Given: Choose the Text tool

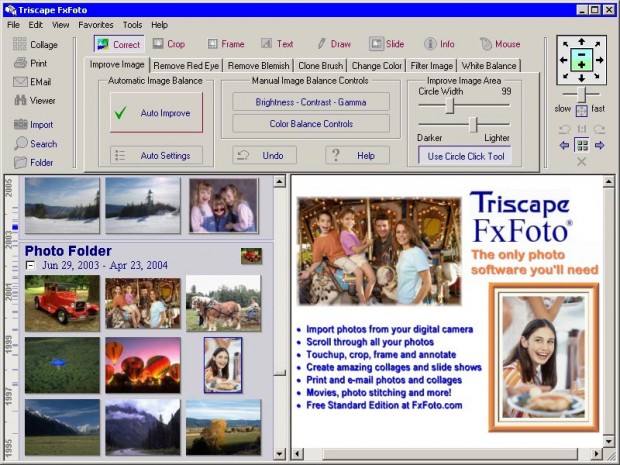Looking at the screenshot, I should (278, 44).
